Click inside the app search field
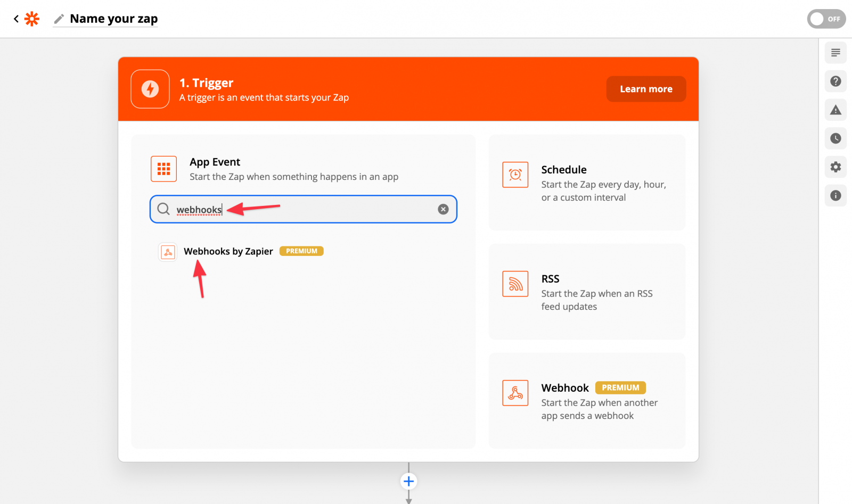852x504 pixels. [x=319, y=209]
